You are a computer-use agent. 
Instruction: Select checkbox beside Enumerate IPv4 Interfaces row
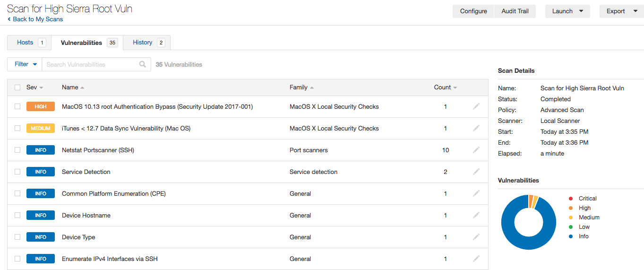coord(17,259)
